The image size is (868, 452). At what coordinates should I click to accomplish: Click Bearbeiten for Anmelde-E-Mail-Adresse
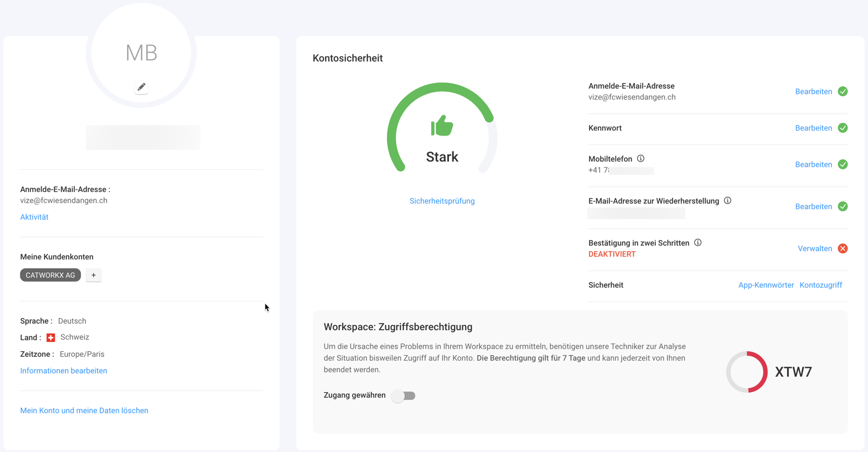pyautogui.click(x=813, y=91)
